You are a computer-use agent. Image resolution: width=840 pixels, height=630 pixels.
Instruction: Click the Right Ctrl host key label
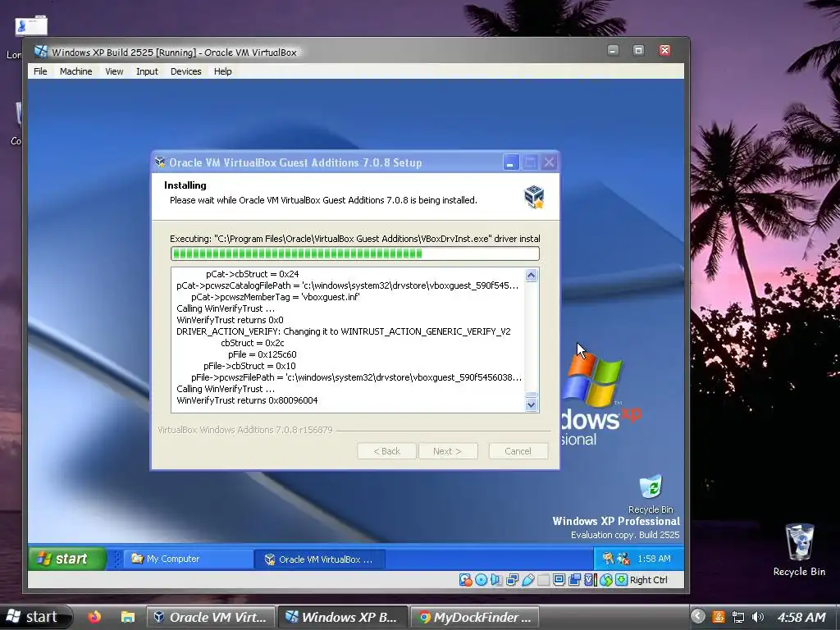[x=649, y=580]
